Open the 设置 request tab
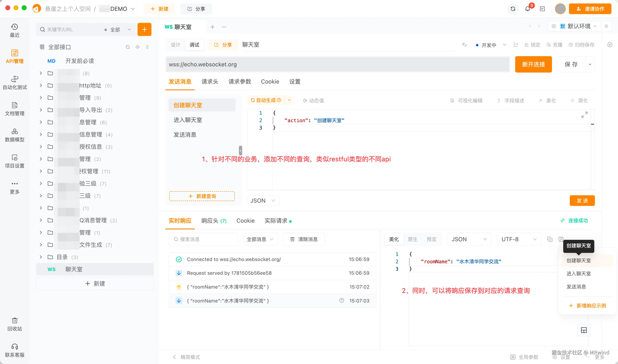 point(295,82)
